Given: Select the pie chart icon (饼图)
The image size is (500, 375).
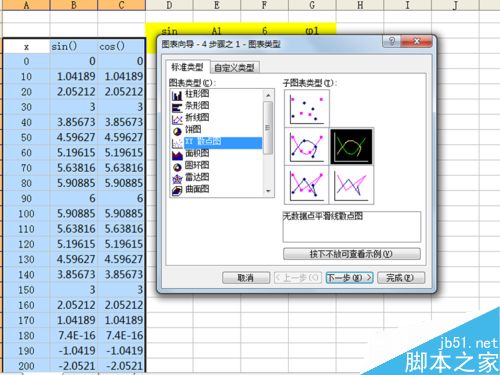Looking at the screenshot, I should pyautogui.click(x=177, y=131).
